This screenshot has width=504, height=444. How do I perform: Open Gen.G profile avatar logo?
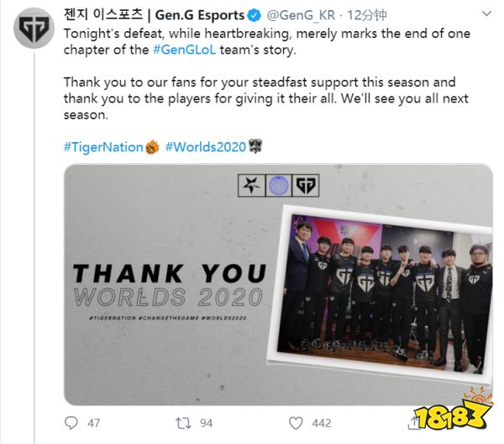pyautogui.click(x=34, y=28)
